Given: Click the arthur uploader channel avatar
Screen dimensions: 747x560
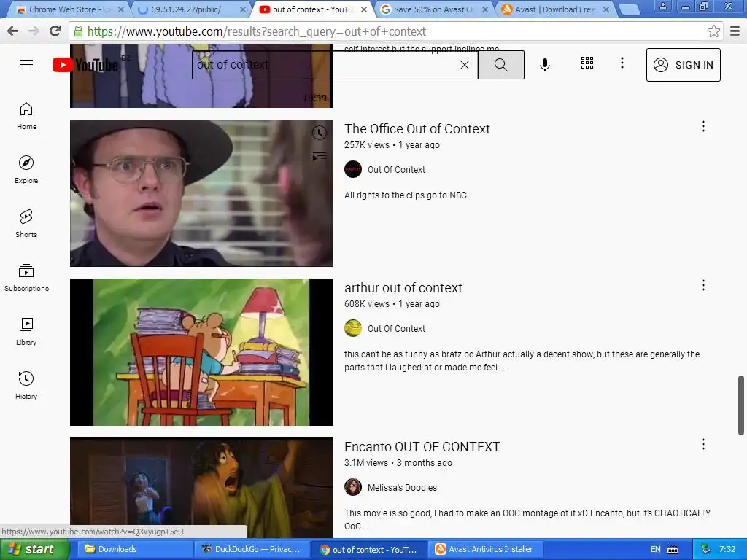Looking at the screenshot, I should (x=353, y=329).
